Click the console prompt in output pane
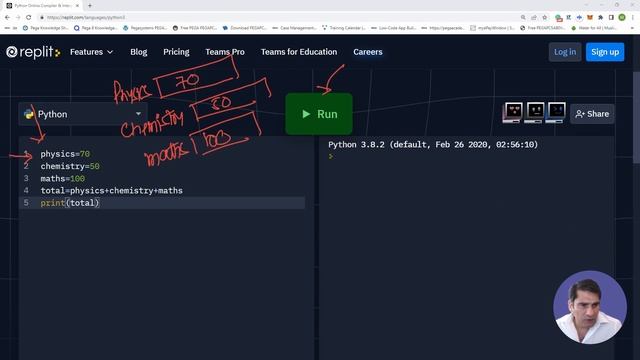This screenshot has width=640, height=360. pos(331,156)
